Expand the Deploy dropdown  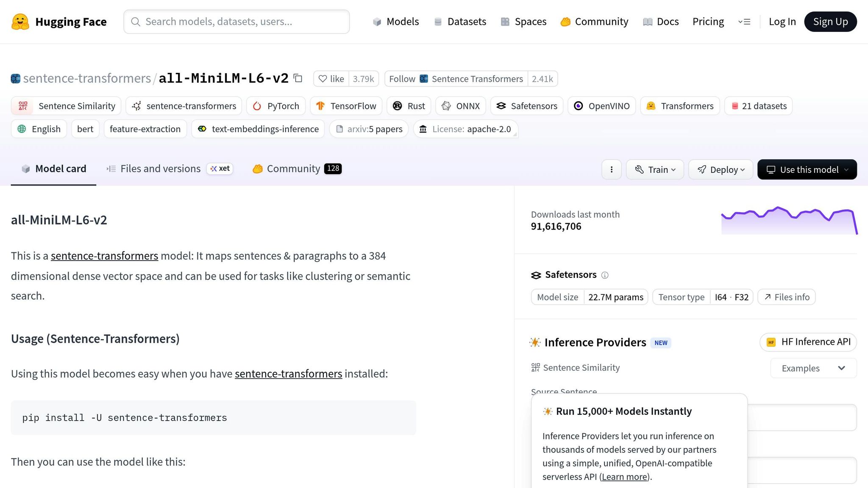(721, 169)
